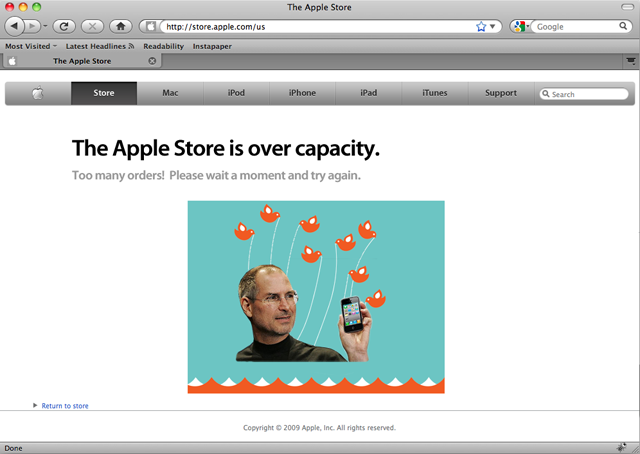
Task: Click the Apple site Search field
Action: [584, 94]
